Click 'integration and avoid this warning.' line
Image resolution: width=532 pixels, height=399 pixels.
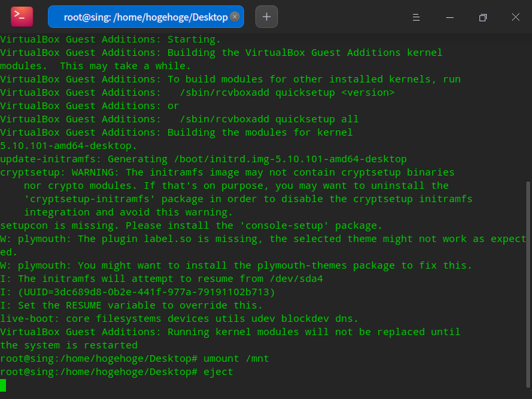[x=128, y=212]
